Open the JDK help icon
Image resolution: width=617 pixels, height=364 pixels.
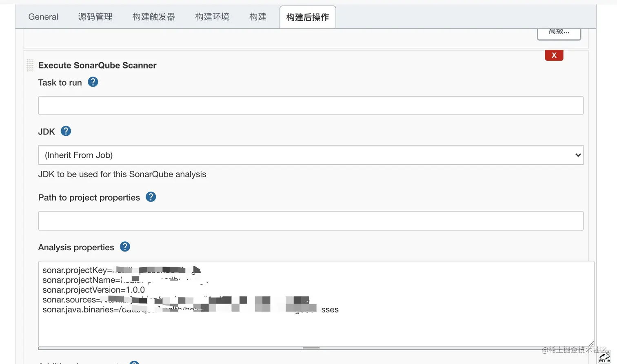[x=66, y=131]
